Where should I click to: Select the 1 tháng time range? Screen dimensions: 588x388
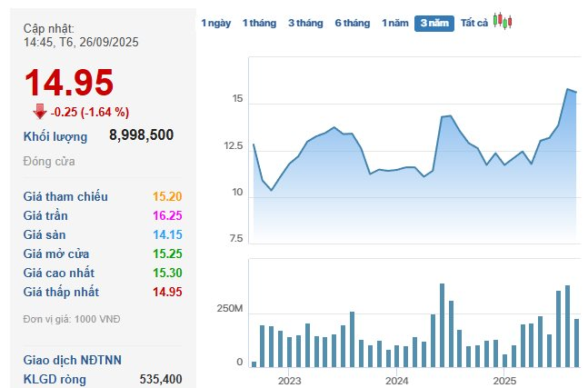click(x=259, y=23)
